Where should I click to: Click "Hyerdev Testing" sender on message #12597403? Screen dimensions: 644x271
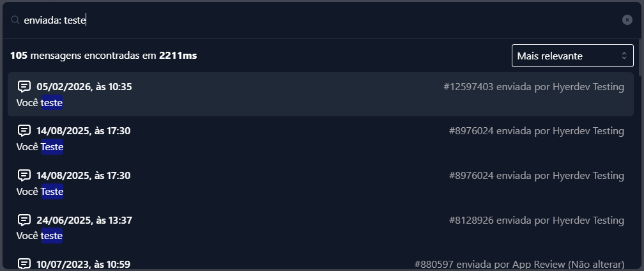(588, 87)
